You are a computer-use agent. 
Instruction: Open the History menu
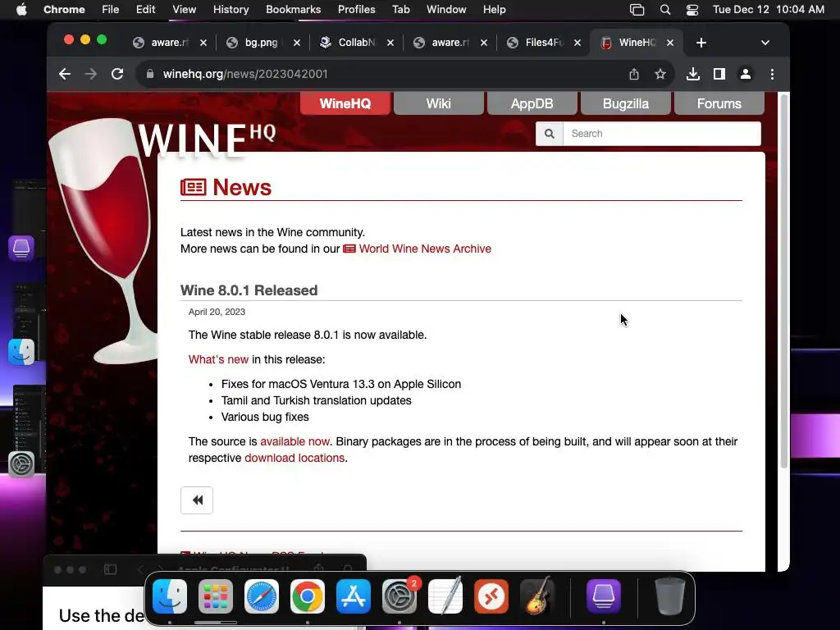pos(231,10)
